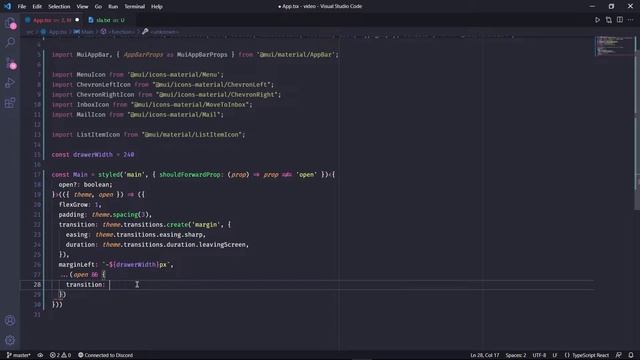Viewport: 640px width, 360px height.
Task: Click the 'drawerWidth' constant on line 15
Action: pyautogui.click(x=93, y=155)
